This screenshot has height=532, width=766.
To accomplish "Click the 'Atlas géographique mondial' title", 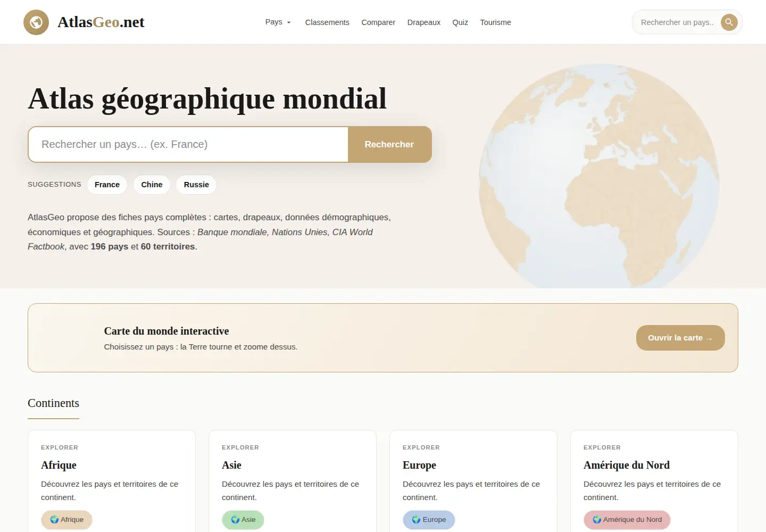I will (x=207, y=99).
